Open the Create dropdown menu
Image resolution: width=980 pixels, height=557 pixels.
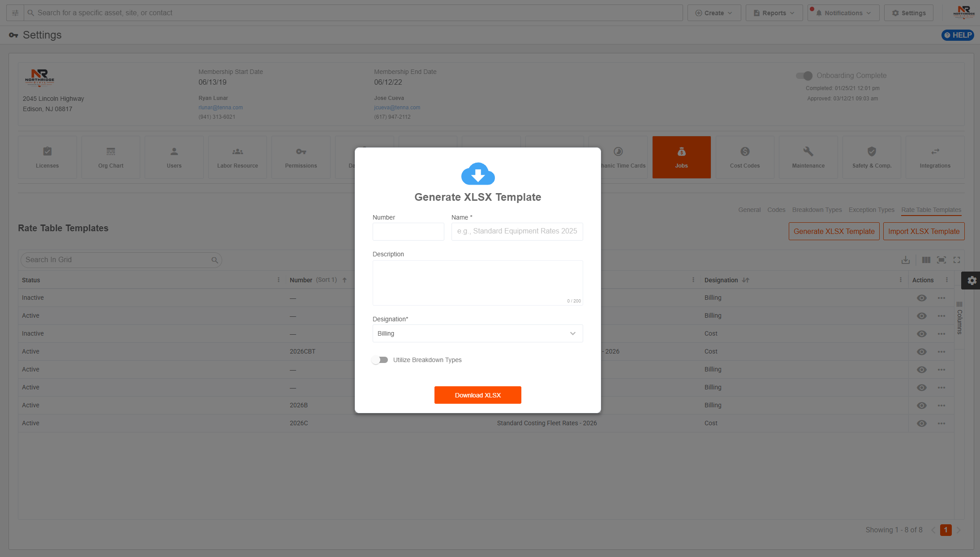pyautogui.click(x=714, y=13)
